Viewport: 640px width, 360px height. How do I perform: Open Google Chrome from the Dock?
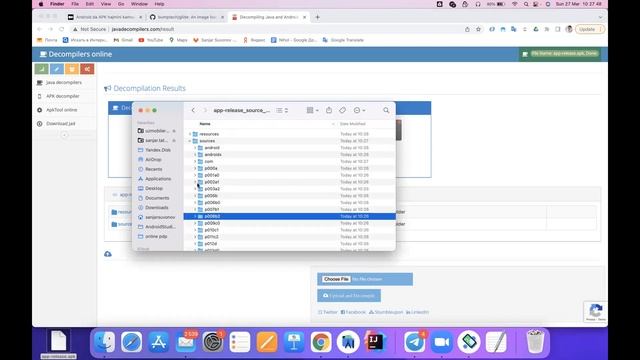coord(321,342)
